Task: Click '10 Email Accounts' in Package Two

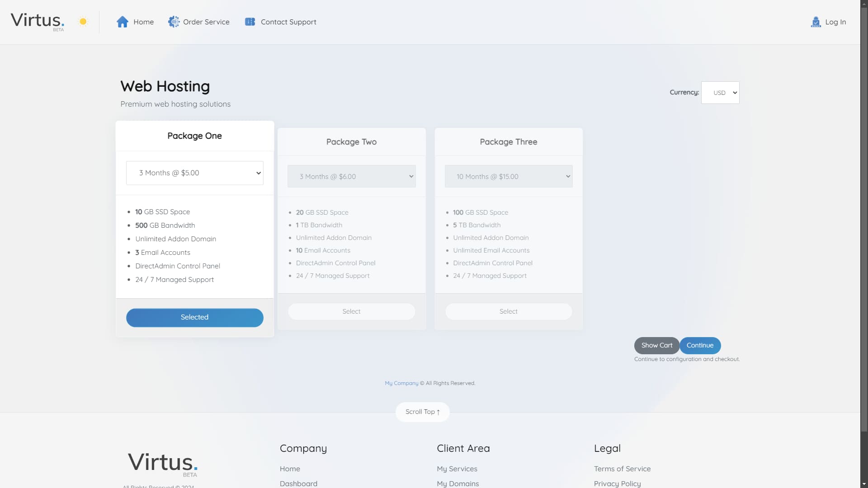Action: click(323, 250)
